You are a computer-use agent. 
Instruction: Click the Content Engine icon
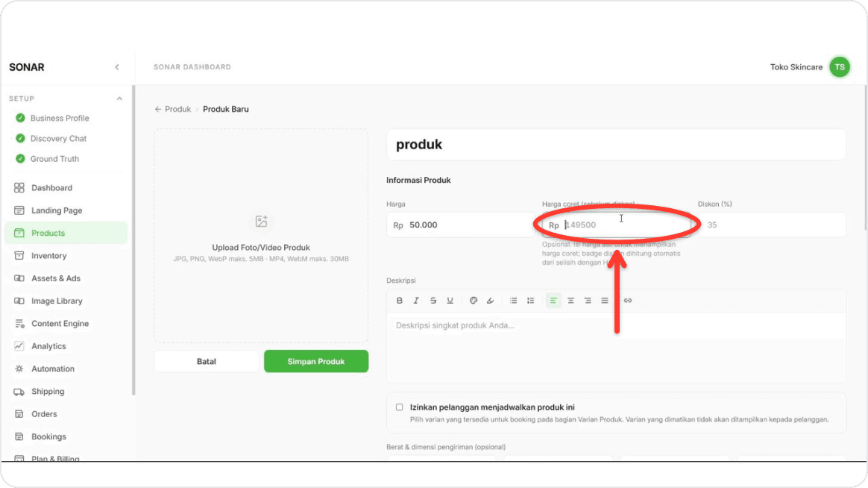(x=19, y=324)
